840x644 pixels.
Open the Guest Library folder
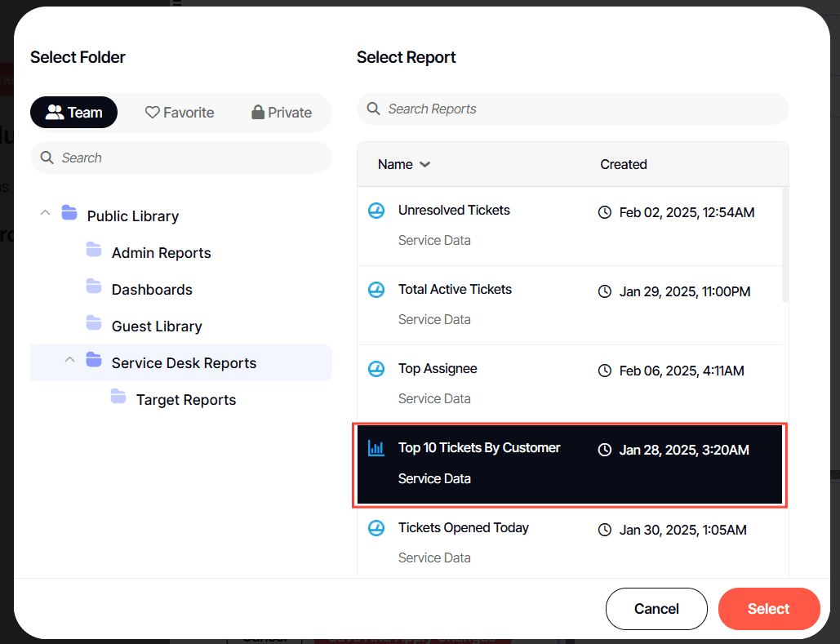click(x=156, y=326)
